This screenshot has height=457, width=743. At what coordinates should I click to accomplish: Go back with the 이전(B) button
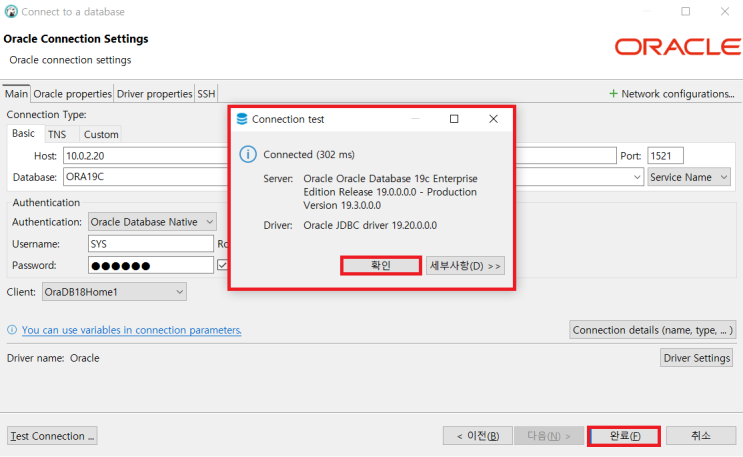[478, 436]
